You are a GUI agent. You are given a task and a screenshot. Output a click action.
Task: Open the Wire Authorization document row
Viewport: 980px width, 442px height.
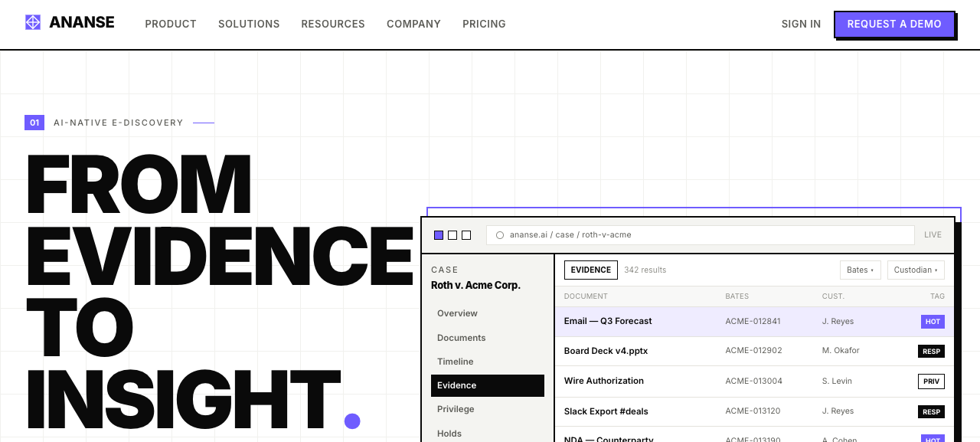(x=754, y=381)
